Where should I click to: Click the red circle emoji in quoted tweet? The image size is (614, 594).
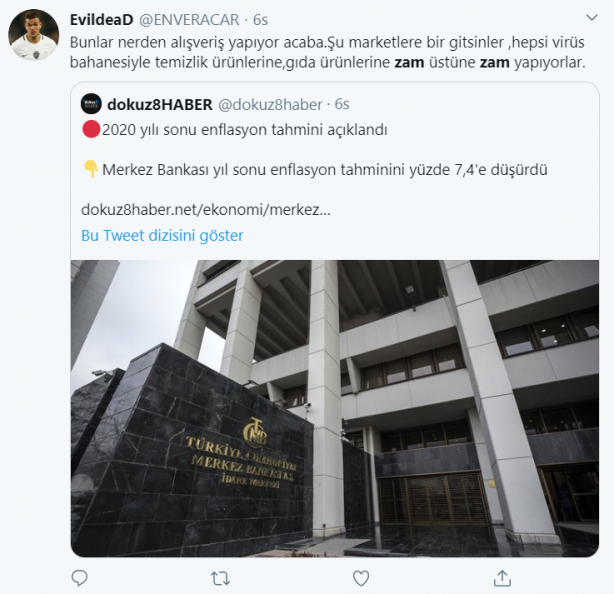[x=91, y=130]
